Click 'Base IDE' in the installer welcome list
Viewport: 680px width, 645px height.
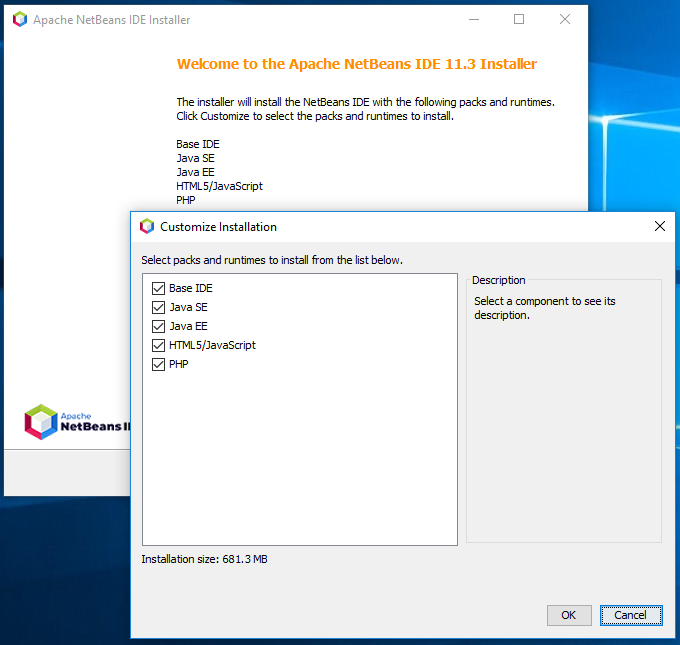[198, 144]
